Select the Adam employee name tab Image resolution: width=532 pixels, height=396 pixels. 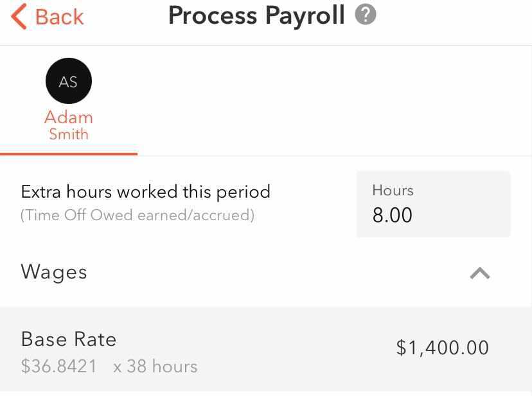(69, 117)
